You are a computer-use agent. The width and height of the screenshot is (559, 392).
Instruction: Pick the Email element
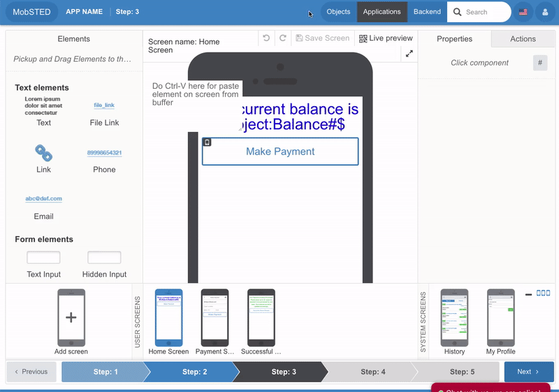(43, 208)
